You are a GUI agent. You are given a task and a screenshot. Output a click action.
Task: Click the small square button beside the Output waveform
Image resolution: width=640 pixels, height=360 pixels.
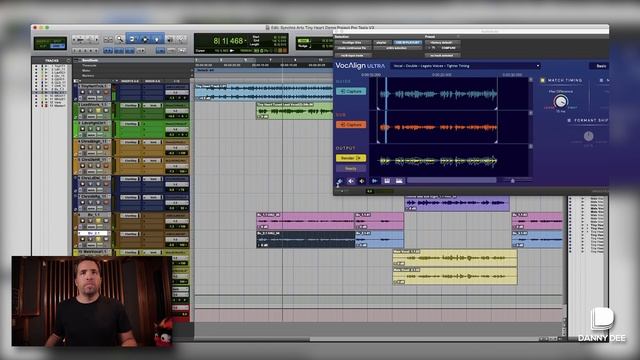pyautogui.click(x=531, y=147)
